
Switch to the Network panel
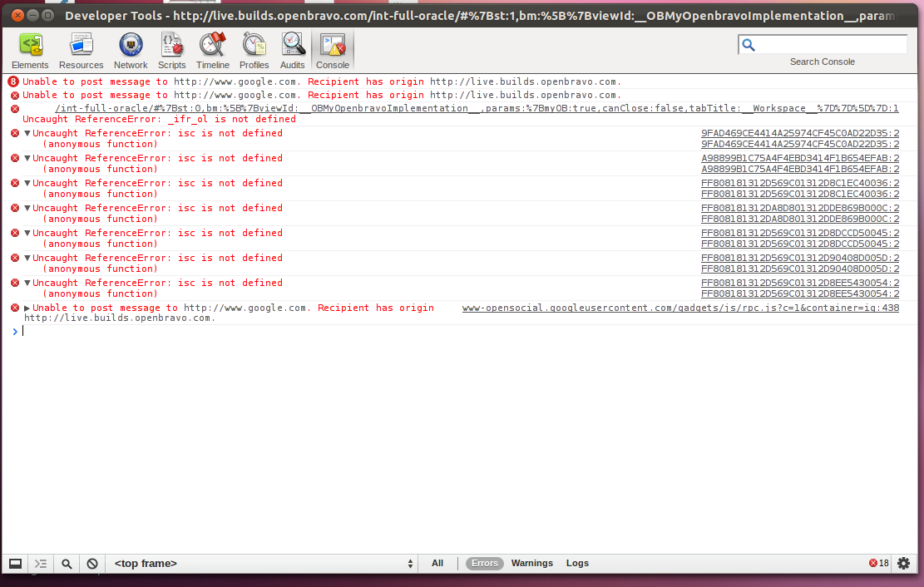tap(131, 51)
